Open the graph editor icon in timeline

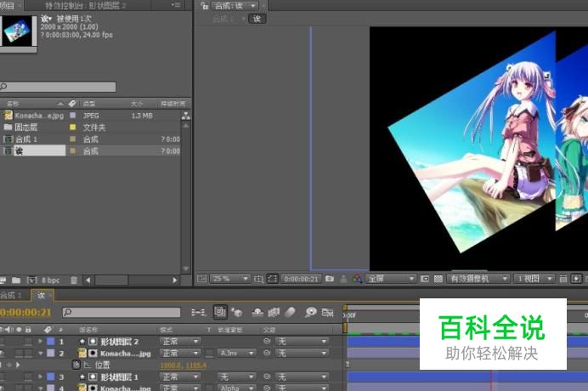[327, 312]
